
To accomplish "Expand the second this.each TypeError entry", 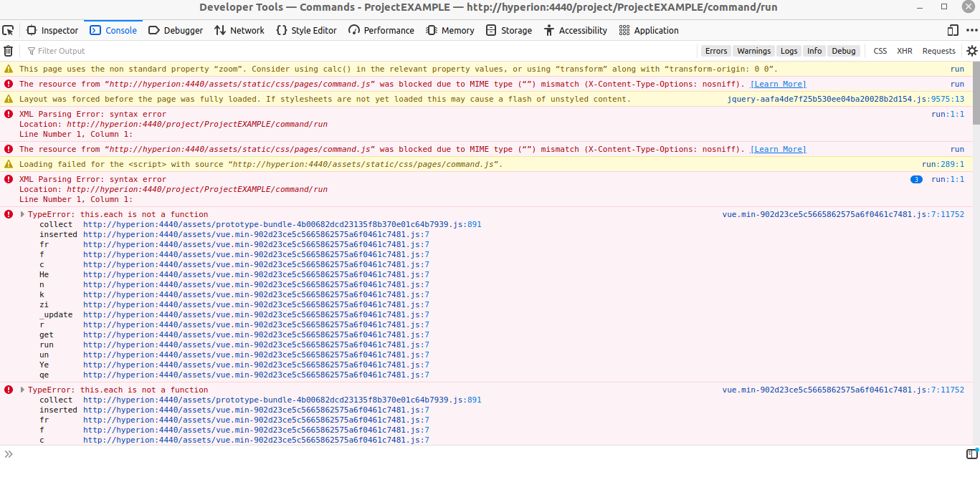I will tap(22, 390).
